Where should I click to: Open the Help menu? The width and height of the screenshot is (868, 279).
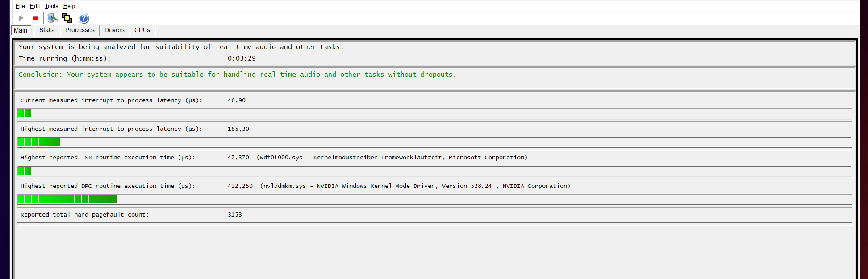pyautogui.click(x=69, y=6)
